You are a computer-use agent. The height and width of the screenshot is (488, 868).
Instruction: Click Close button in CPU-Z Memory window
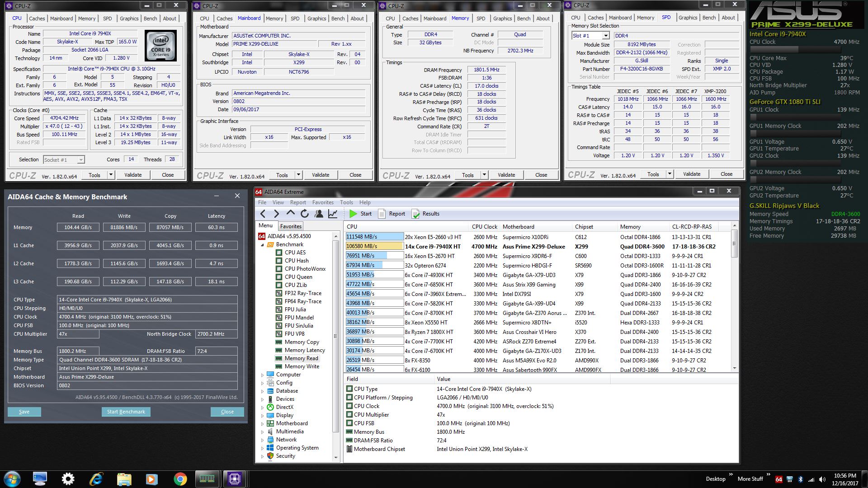[x=541, y=175]
